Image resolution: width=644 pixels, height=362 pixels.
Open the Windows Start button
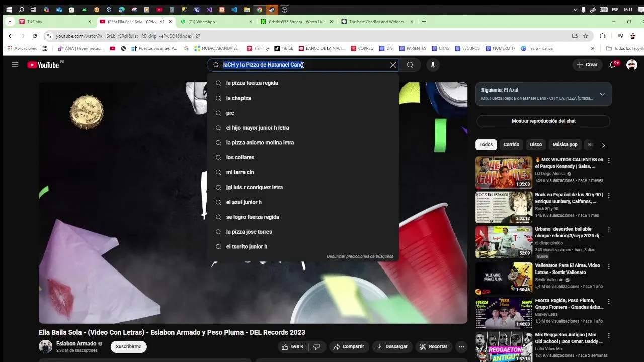[x=9, y=10]
